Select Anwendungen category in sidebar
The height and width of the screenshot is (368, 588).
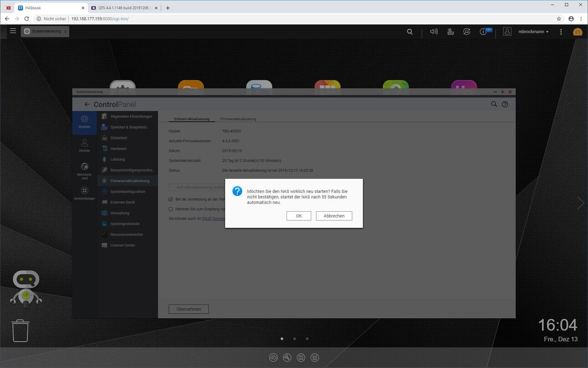tap(84, 194)
